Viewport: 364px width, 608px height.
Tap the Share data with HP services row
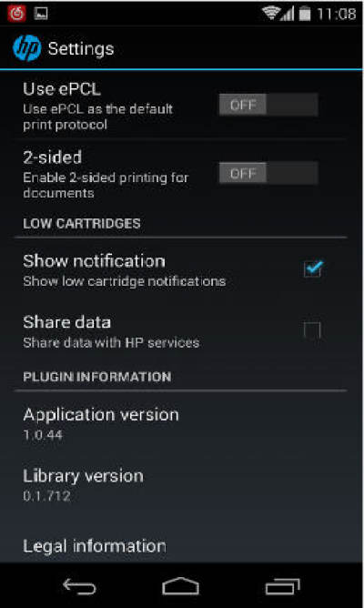pos(181,331)
